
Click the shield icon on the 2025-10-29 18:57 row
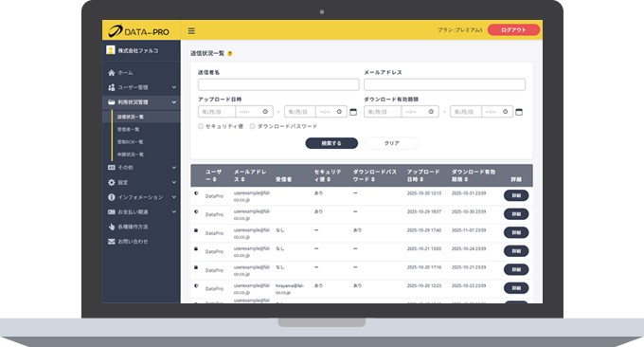pyautogui.click(x=196, y=211)
